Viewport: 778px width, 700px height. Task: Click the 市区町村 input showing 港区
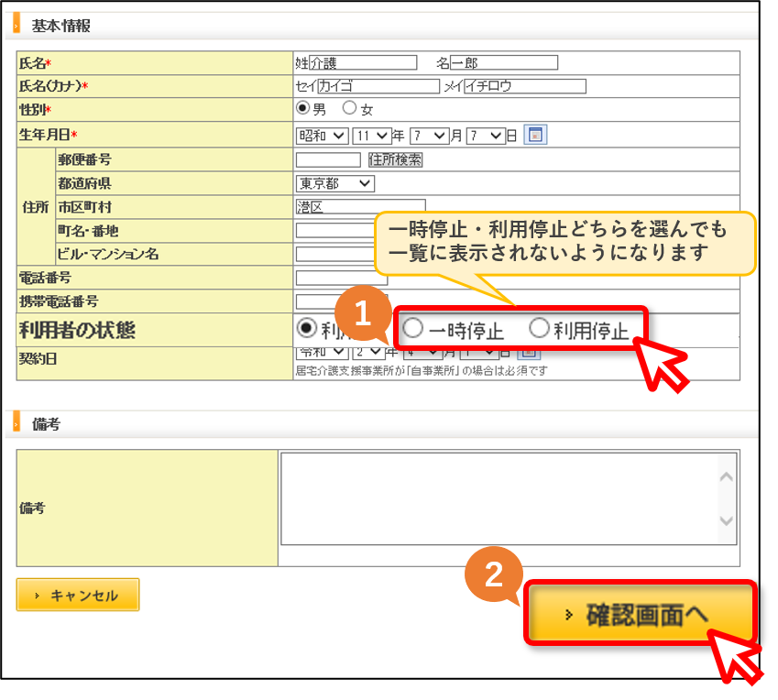361,206
